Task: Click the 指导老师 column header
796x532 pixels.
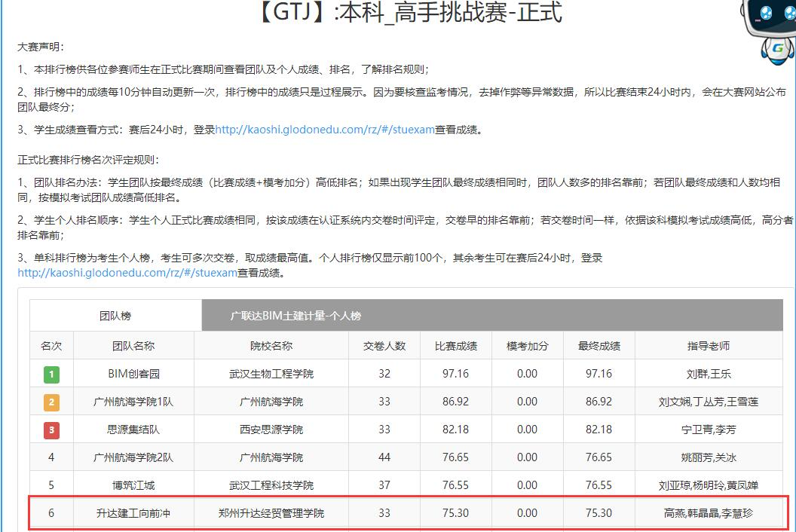Action: [x=709, y=346]
